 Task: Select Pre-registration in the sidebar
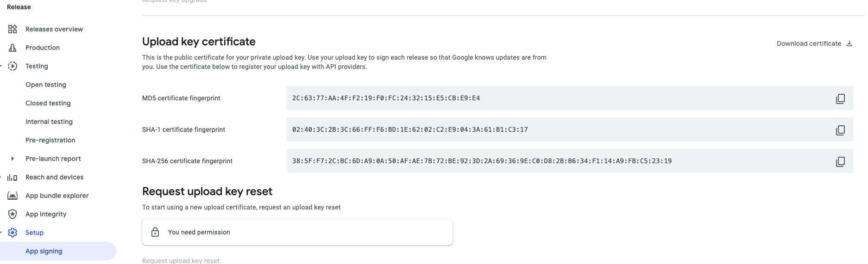[50, 140]
